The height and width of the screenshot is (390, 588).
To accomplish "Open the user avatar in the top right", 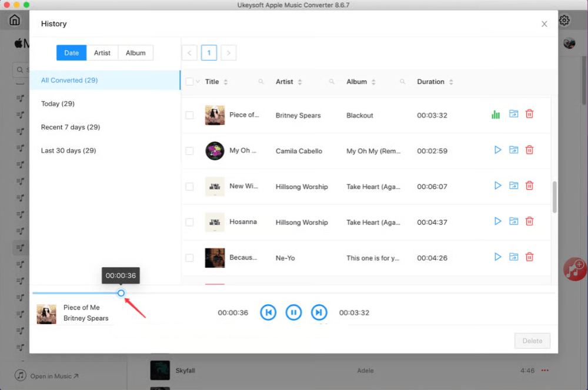I will pyautogui.click(x=569, y=43).
